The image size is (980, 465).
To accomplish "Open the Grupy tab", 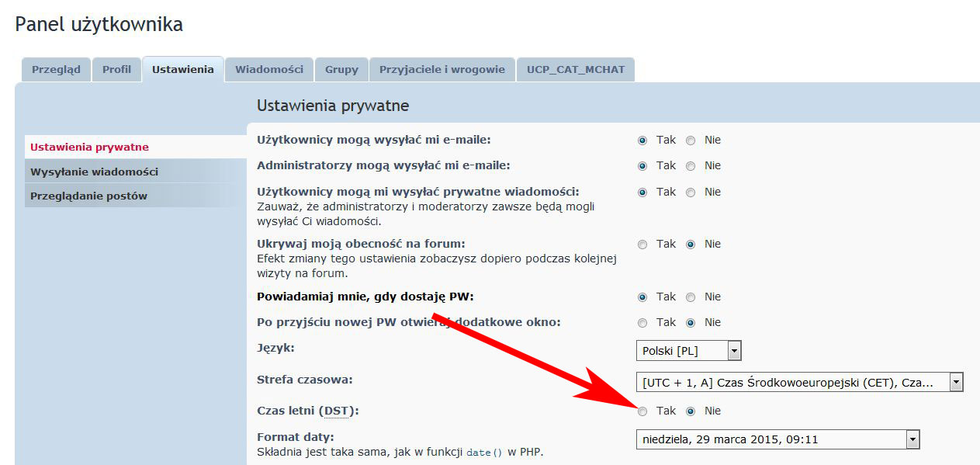I will click(341, 69).
